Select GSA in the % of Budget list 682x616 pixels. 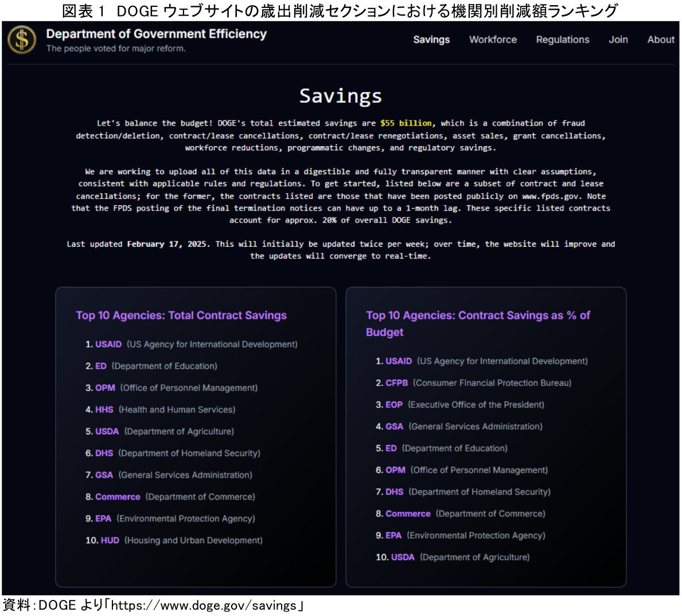click(x=394, y=426)
